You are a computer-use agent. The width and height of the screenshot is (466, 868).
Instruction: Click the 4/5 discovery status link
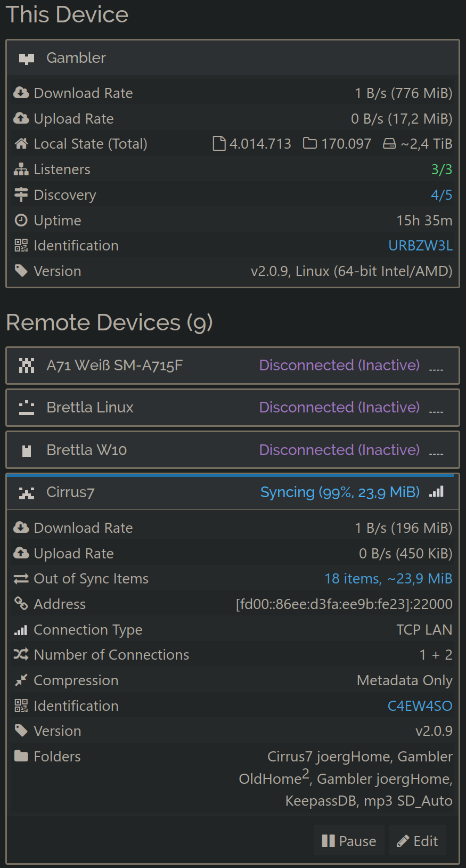click(441, 195)
